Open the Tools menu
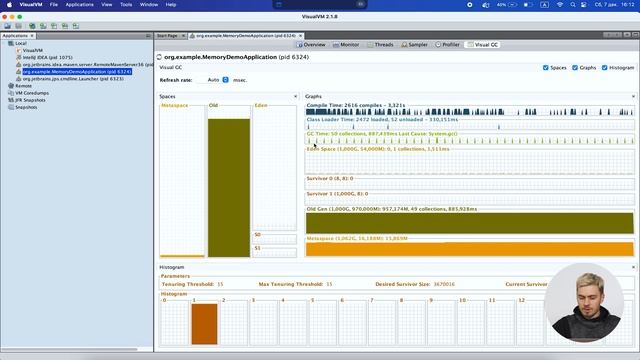This screenshot has height=360, width=640. click(x=126, y=4)
